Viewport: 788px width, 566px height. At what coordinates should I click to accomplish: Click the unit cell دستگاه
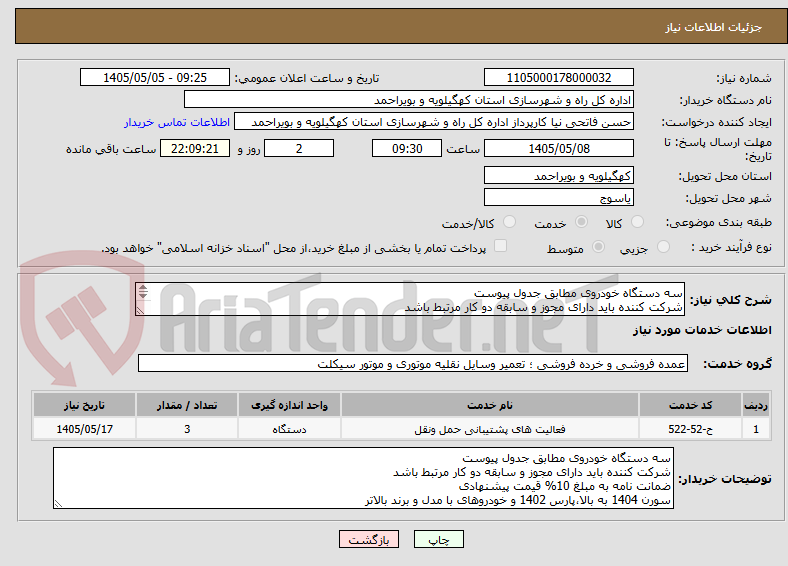click(x=289, y=429)
